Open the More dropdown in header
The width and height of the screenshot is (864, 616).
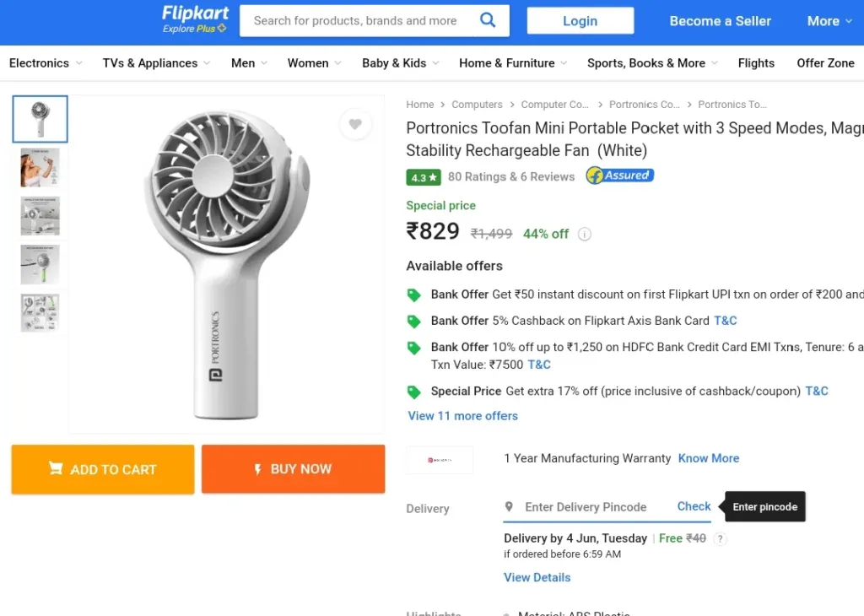pos(829,21)
